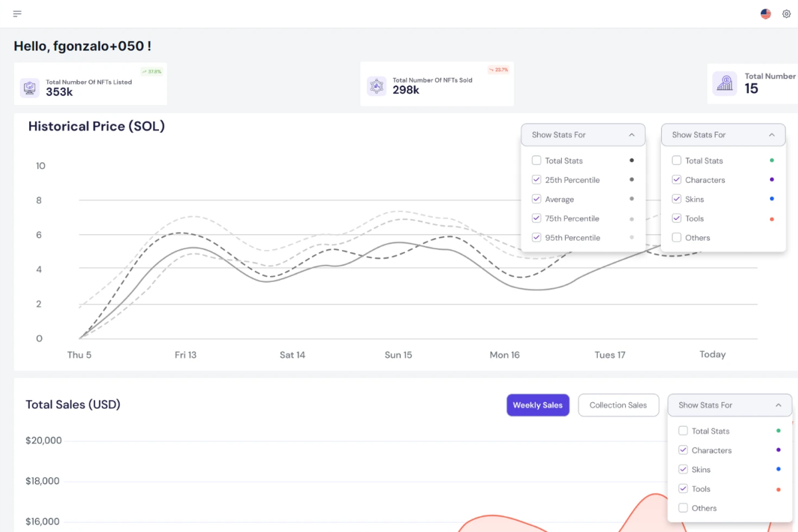Click the NFTs Sold card icon
The image size is (798, 532).
click(376, 86)
